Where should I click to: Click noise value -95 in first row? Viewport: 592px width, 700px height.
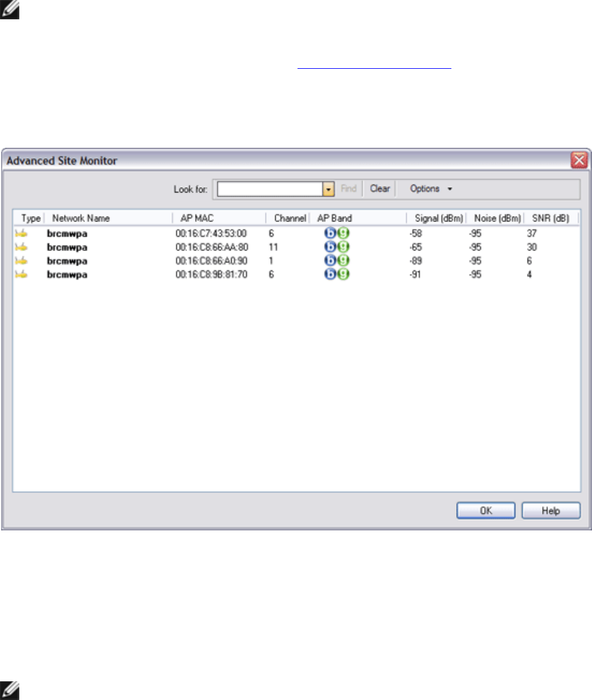pos(475,234)
